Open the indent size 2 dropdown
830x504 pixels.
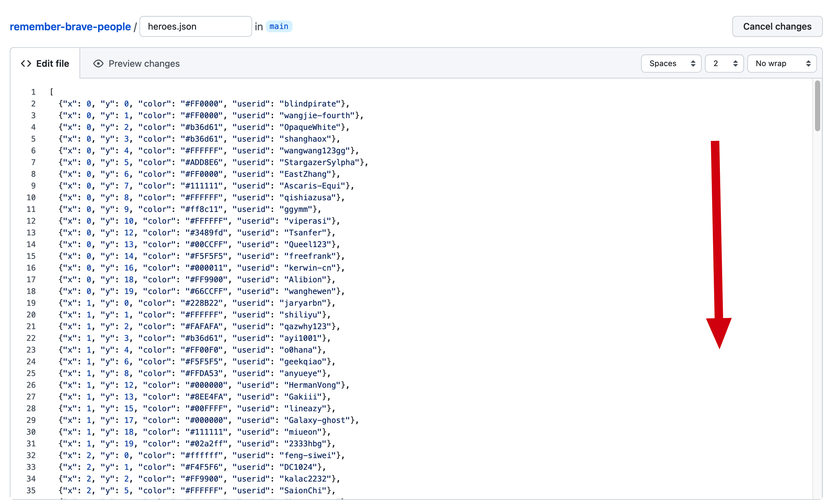click(724, 63)
